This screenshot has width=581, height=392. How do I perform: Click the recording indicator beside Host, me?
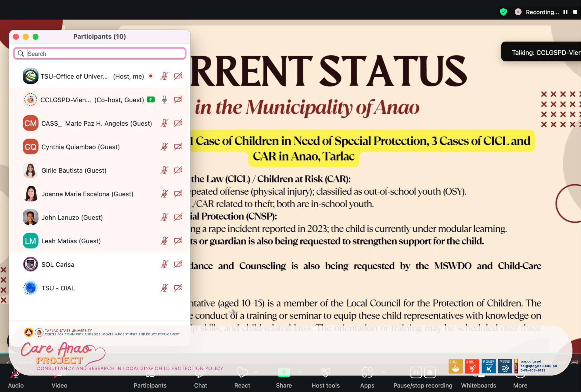[151, 76]
